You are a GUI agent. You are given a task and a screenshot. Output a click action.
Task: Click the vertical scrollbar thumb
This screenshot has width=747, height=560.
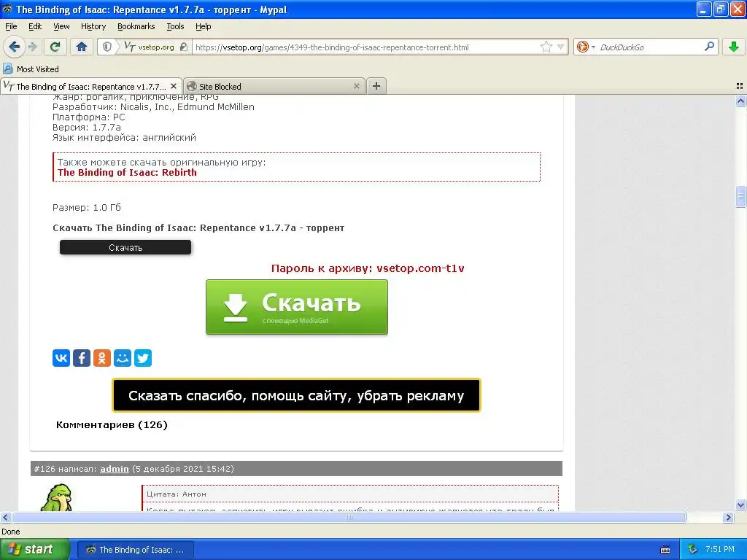click(x=740, y=197)
